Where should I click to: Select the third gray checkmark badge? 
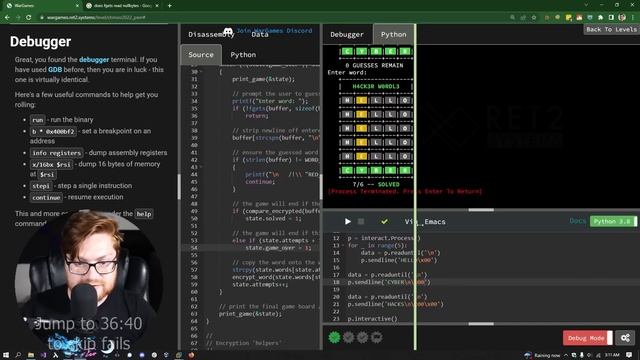(x=362, y=337)
